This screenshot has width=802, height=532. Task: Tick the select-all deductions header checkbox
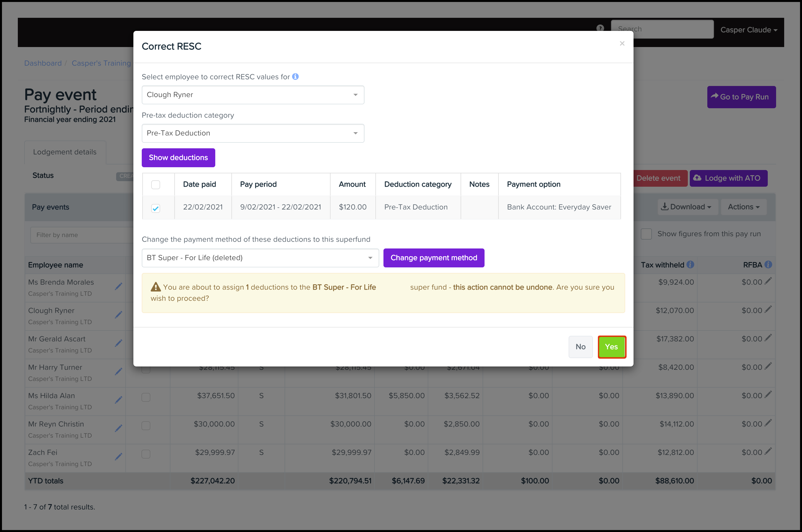click(155, 184)
